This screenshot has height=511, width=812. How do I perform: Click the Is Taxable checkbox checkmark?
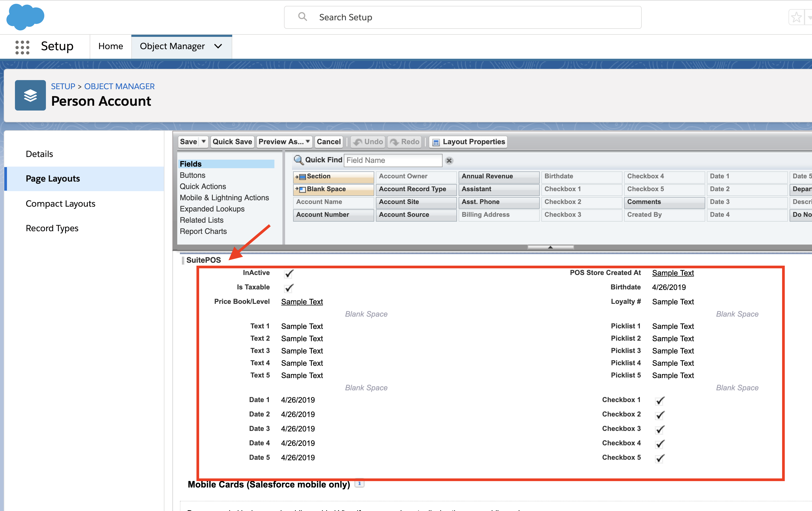click(289, 288)
